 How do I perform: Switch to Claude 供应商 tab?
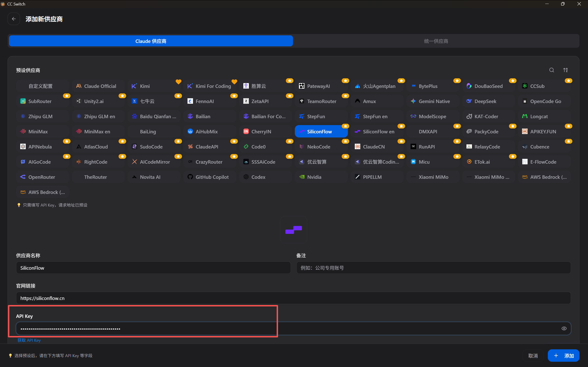[151, 41]
